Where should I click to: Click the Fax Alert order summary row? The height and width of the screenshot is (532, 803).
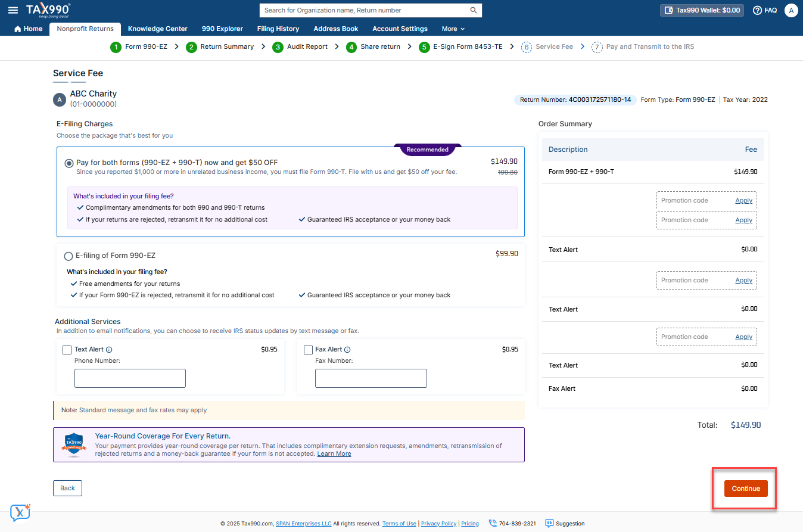click(653, 388)
